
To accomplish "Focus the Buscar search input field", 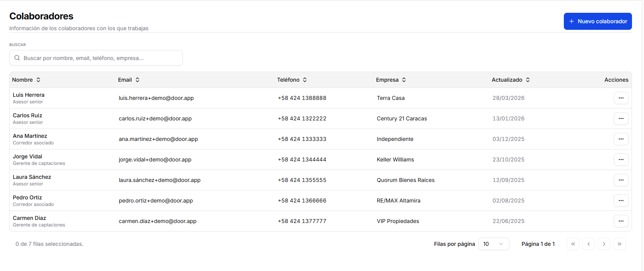I will coord(96,58).
